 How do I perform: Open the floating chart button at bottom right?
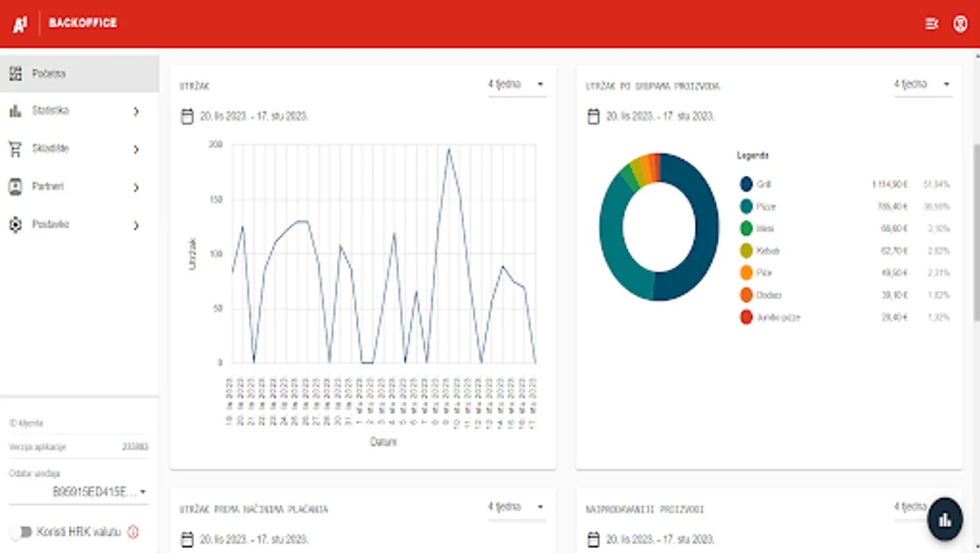pos(945,519)
